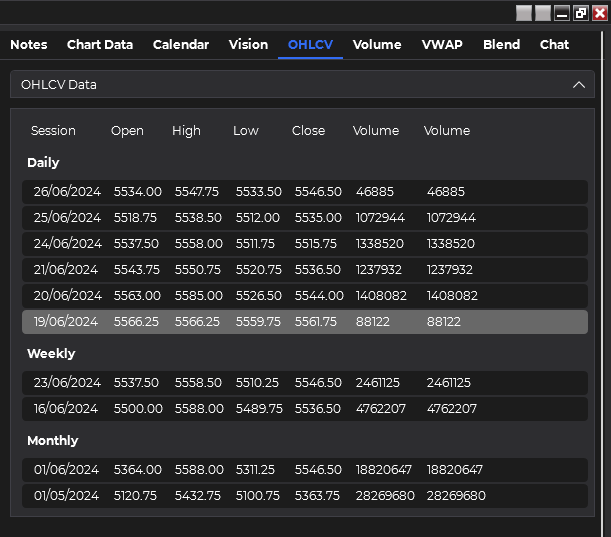Select the Vision tab
This screenshot has width=611, height=537.
[x=248, y=44]
